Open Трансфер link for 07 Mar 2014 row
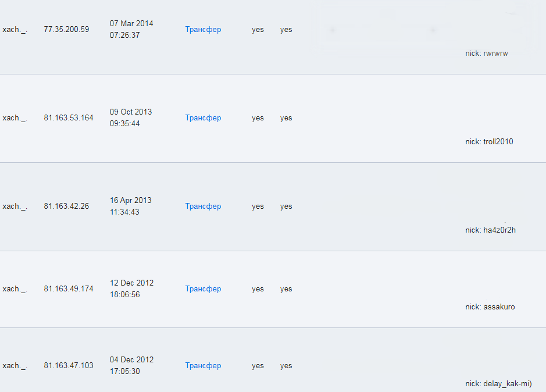546x392 pixels. 203,30
